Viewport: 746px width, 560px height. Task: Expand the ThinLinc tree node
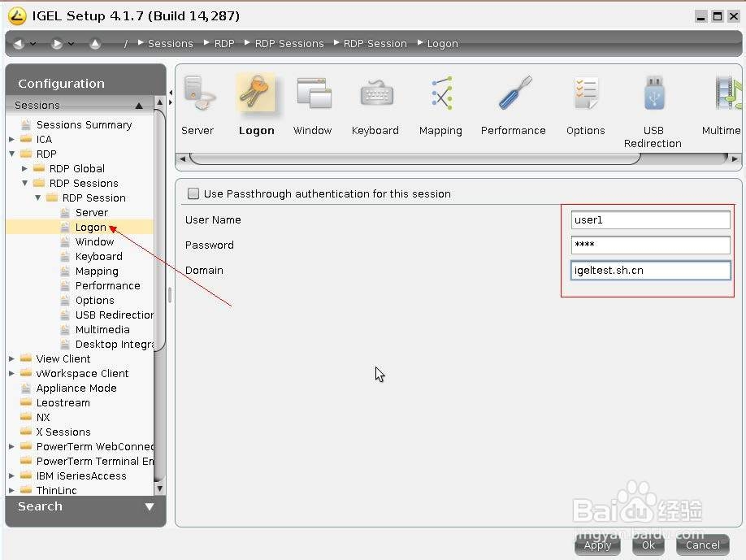(x=12, y=490)
